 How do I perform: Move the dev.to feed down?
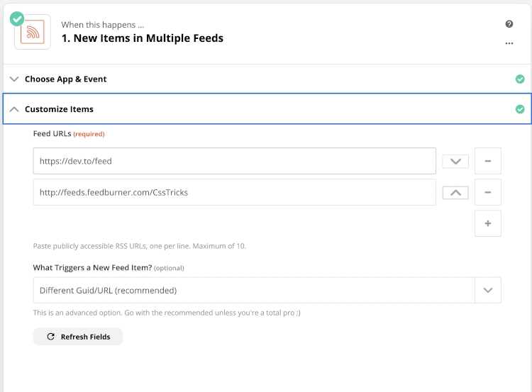click(455, 162)
